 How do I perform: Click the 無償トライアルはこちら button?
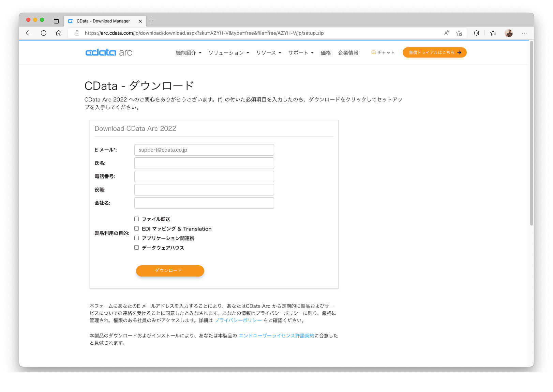pos(434,52)
